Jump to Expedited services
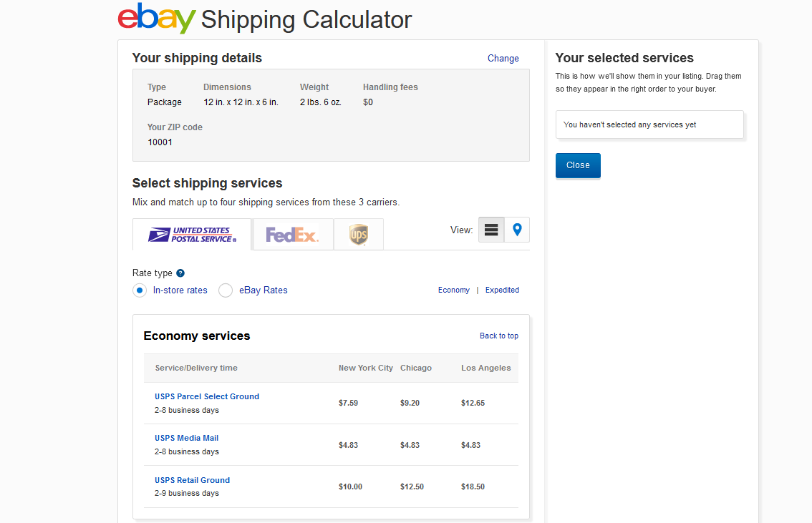The height and width of the screenshot is (523, 812). pos(502,290)
